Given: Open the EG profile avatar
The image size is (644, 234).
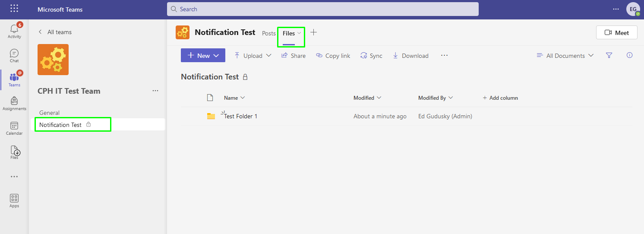Looking at the screenshot, I should pyautogui.click(x=633, y=9).
